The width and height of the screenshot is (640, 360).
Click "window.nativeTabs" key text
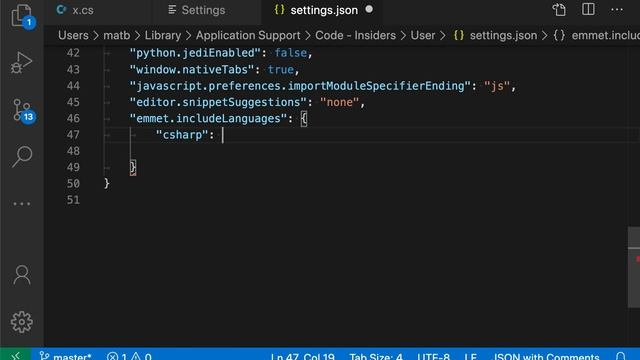pos(192,69)
